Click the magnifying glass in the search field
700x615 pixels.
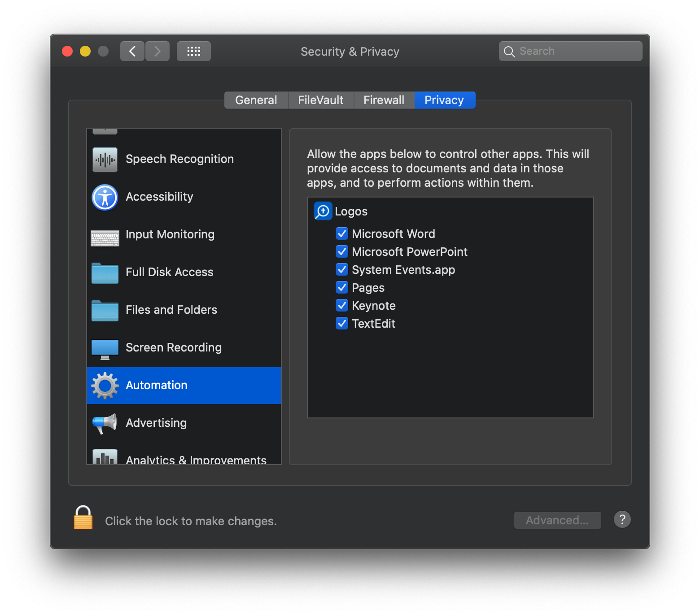pyautogui.click(x=509, y=52)
